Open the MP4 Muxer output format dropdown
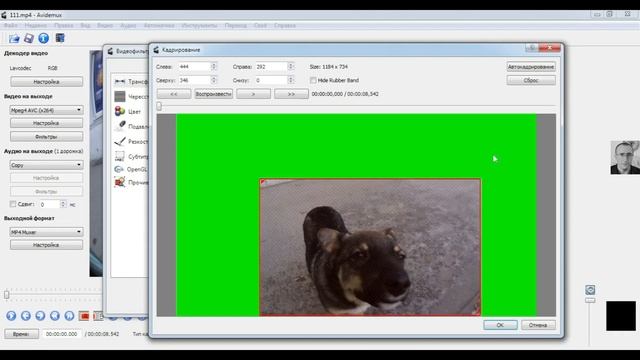640x360 pixels. pyautogui.click(x=46, y=232)
